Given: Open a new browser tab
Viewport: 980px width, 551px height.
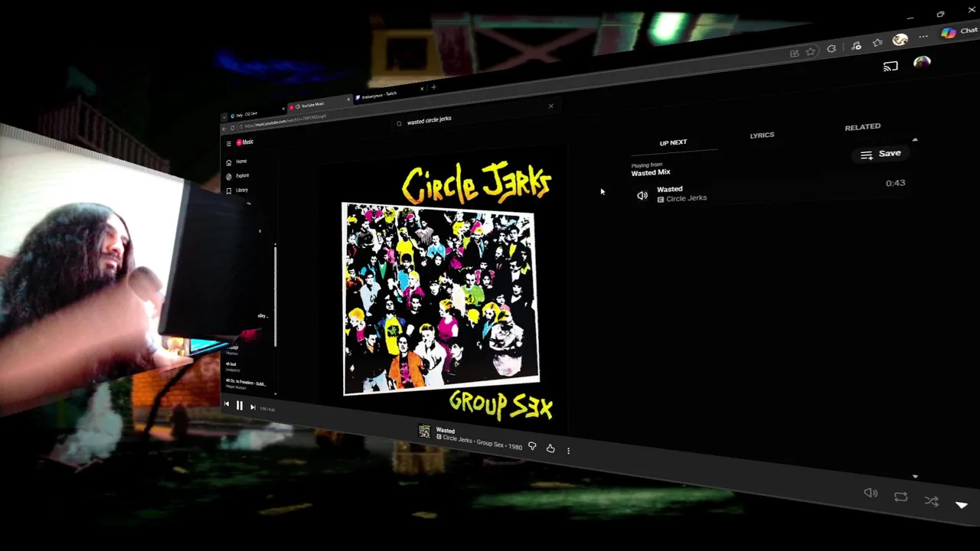Looking at the screenshot, I should (x=433, y=87).
